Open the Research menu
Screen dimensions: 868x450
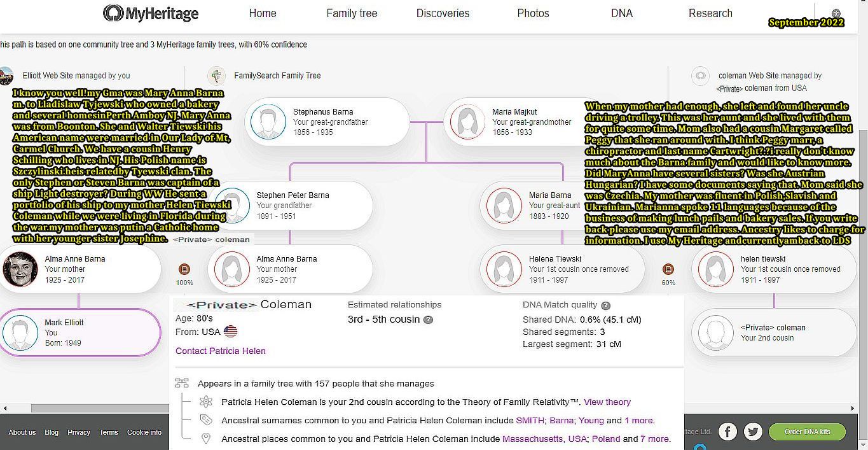pos(710,13)
